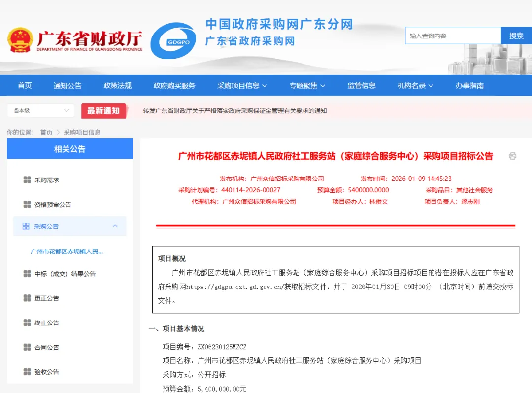The image size is (532, 393).
Task: Click the grid icon next to 中标（成交）结果公告
Action: [27, 274]
